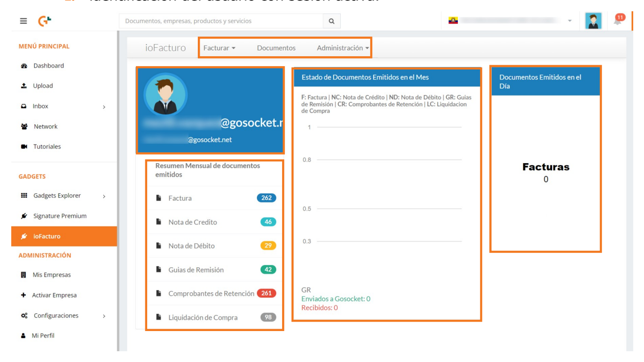644x362 pixels.
Task: Click the ioFacturo plug icon
Action: pos(24,237)
